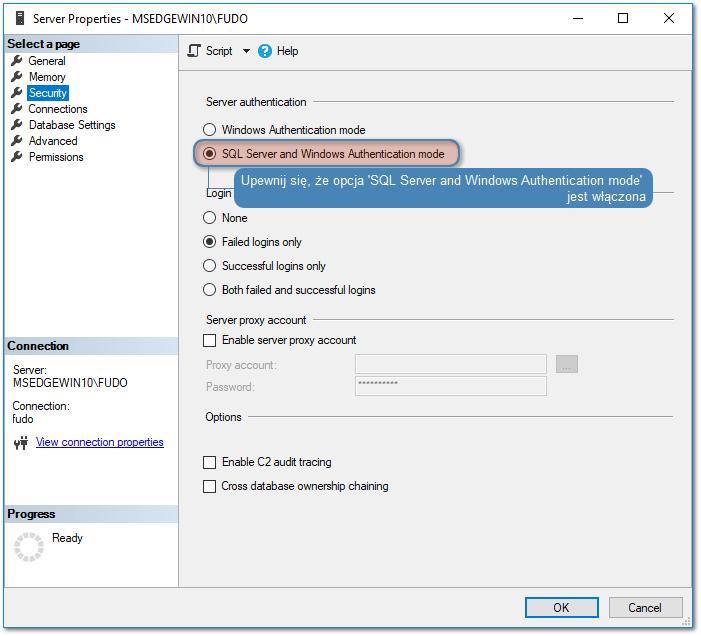This screenshot has width=701, height=636.
Task: Select Successful logins only option
Action: tap(209, 266)
